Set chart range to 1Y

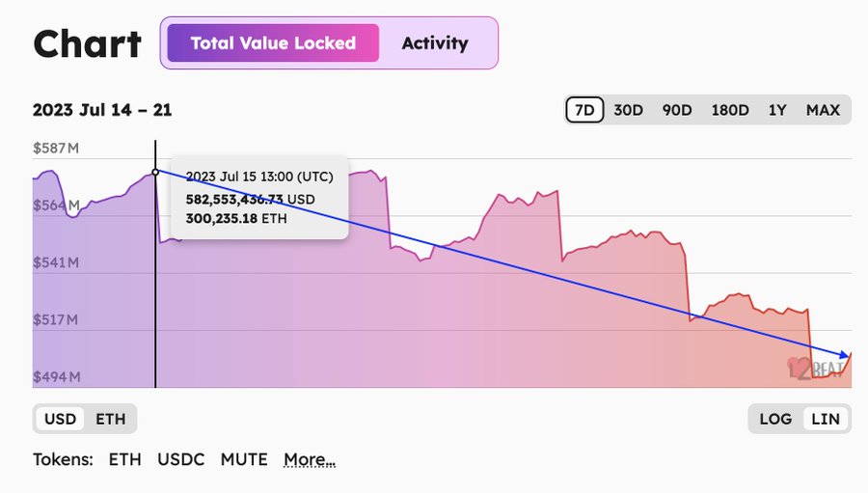777,110
